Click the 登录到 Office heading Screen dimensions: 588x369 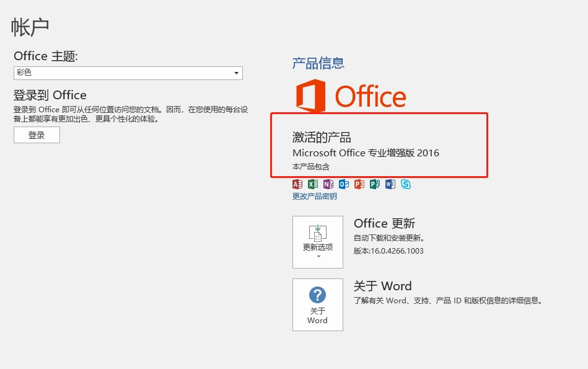[x=50, y=95]
